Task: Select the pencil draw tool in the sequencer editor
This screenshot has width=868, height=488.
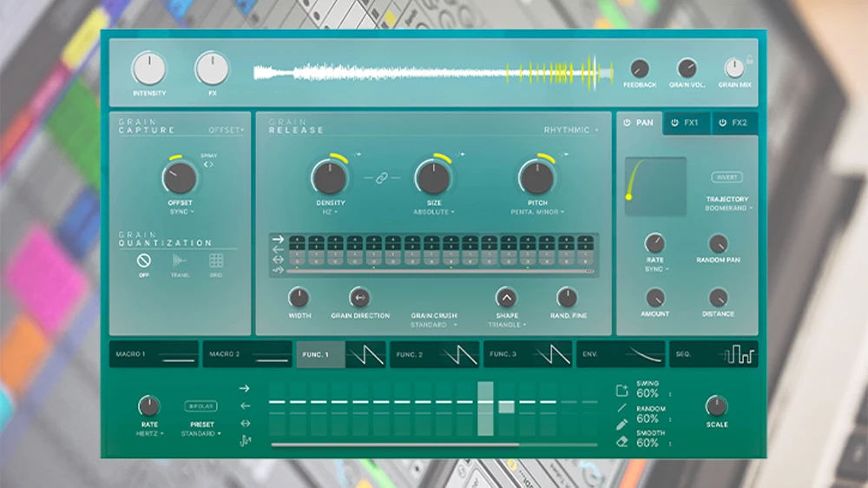Action: point(621,425)
